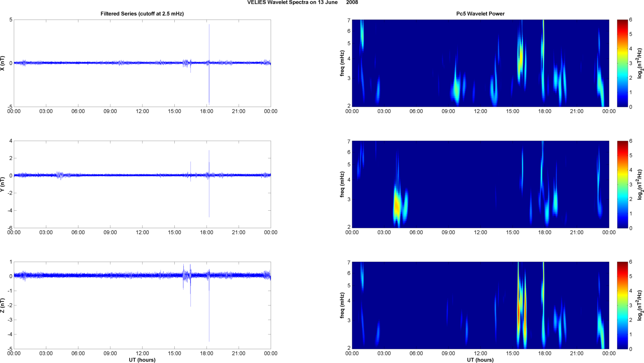This screenshot has width=644, height=363.
Task: Select the middle colorbar beside the Y wavelet plot
Action: (622, 184)
